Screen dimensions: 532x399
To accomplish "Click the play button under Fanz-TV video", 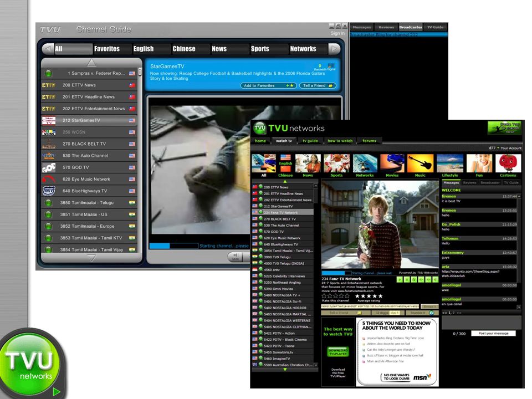I will click(x=400, y=279).
